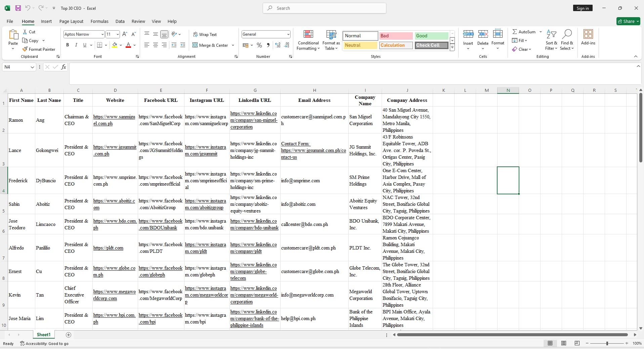644x349 pixels.
Task: Switch to Page Layout view in status bar
Action: (x=564, y=343)
